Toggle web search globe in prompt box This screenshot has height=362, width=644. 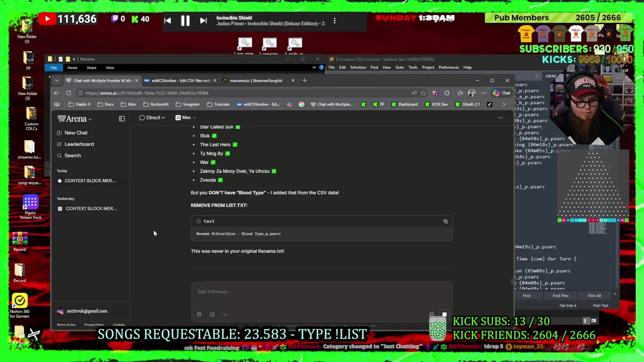pyautogui.click(x=199, y=314)
